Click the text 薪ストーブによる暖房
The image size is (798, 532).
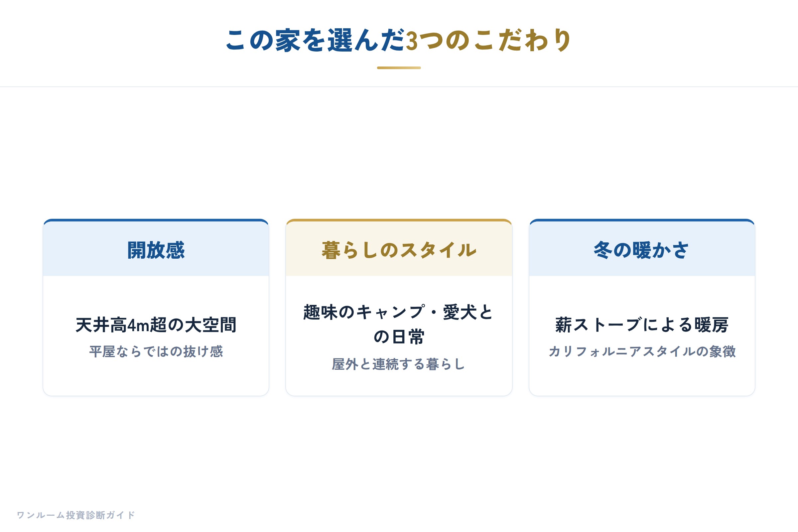(x=642, y=325)
